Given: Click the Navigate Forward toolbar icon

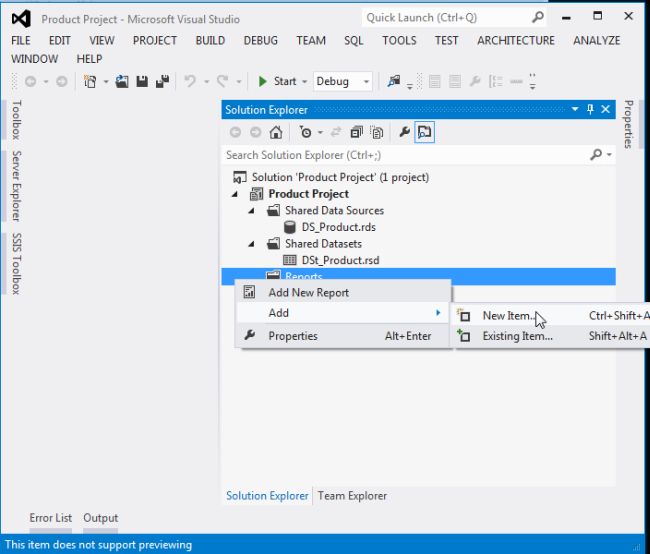Looking at the screenshot, I should pyautogui.click(x=62, y=81).
